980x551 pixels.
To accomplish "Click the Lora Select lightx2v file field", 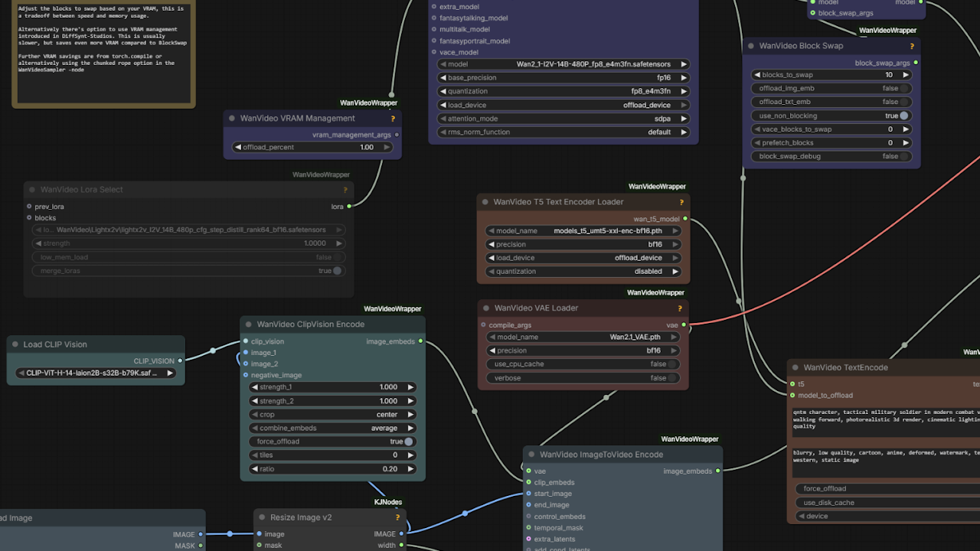I will coord(188,230).
